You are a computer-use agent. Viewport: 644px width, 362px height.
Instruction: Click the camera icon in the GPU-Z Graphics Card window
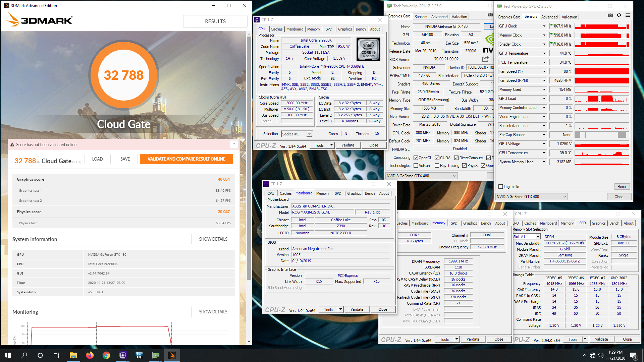(x=490, y=15)
